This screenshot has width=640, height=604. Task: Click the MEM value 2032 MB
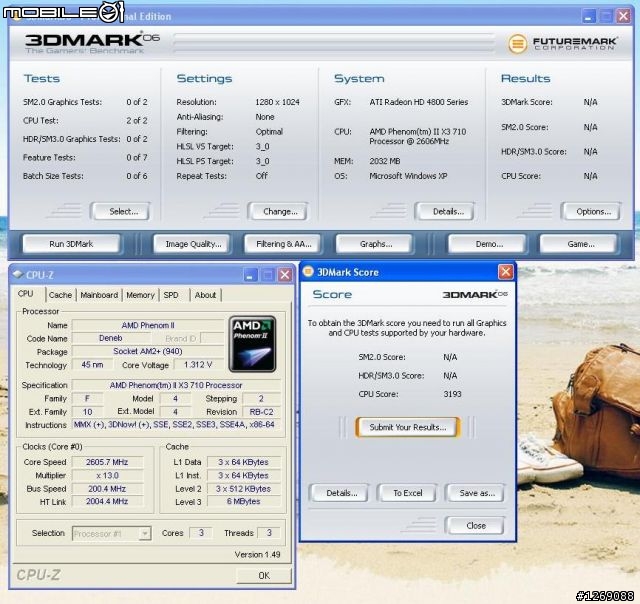384,161
